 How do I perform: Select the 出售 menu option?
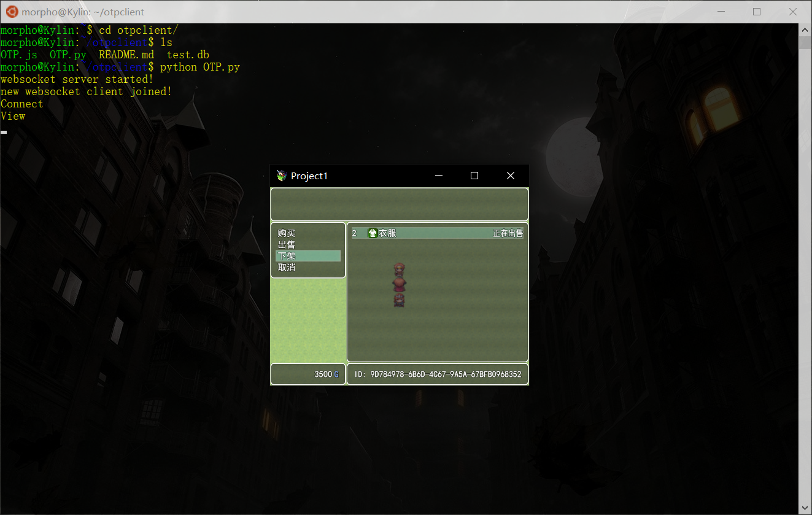pos(287,244)
